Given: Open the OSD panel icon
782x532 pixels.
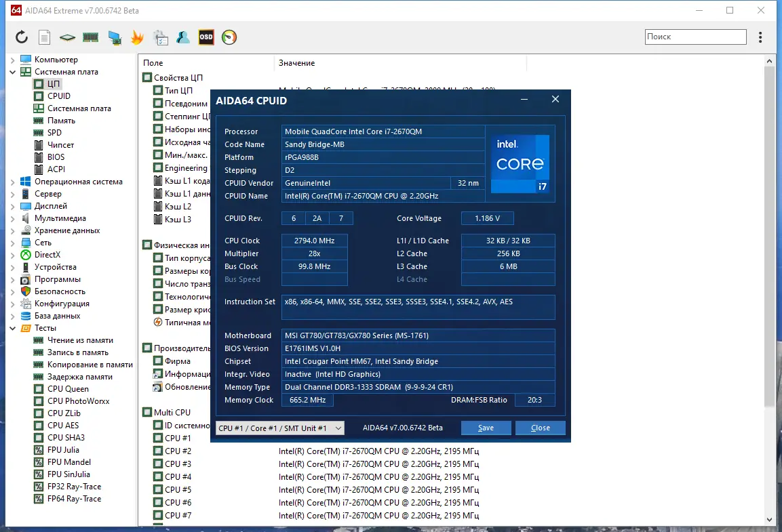Looking at the screenshot, I should click(x=206, y=37).
